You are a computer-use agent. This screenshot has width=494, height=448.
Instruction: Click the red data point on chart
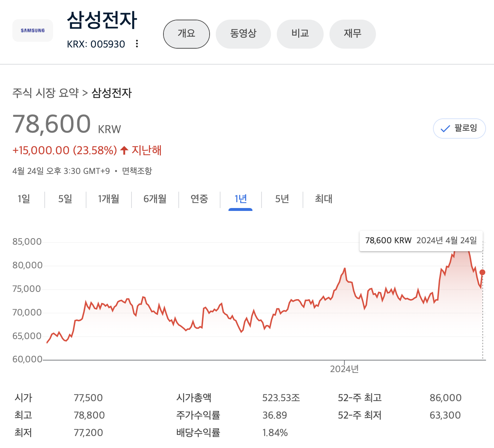pyautogui.click(x=482, y=272)
